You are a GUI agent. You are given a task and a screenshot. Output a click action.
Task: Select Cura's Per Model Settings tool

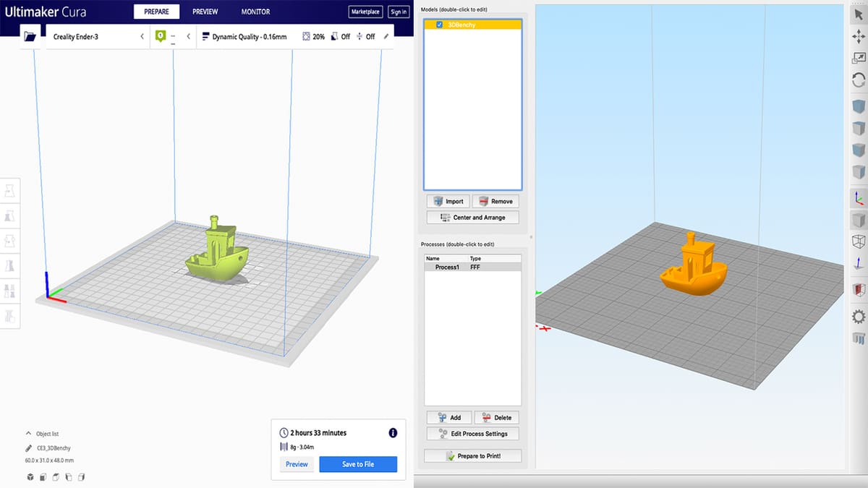(x=9, y=291)
